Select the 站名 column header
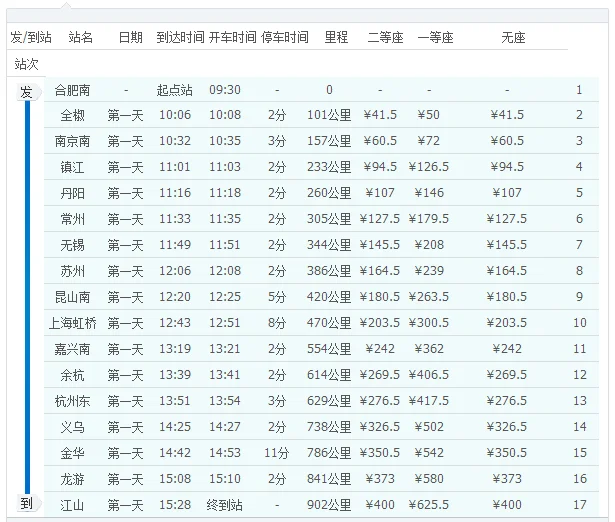 [x=80, y=37]
